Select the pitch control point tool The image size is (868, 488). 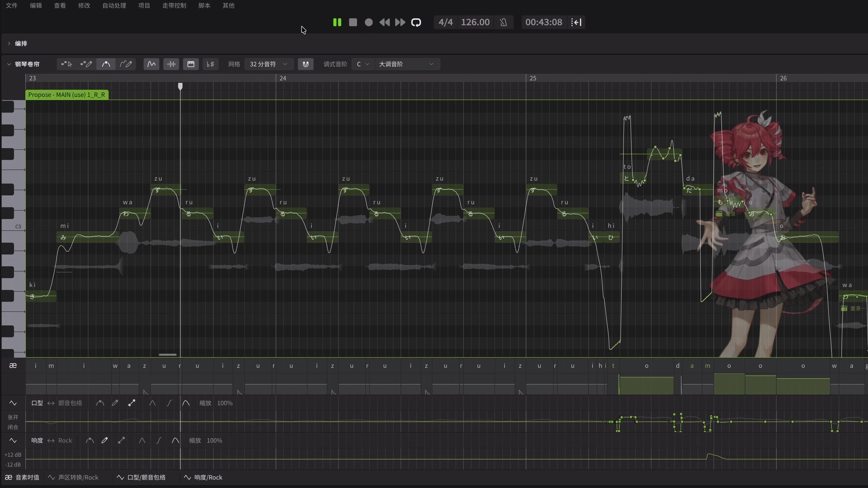[106, 64]
